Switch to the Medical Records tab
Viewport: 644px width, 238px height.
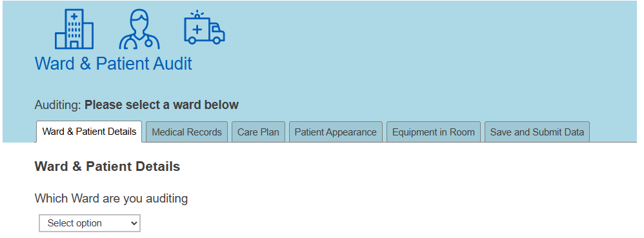pyautogui.click(x=187, y=132)
